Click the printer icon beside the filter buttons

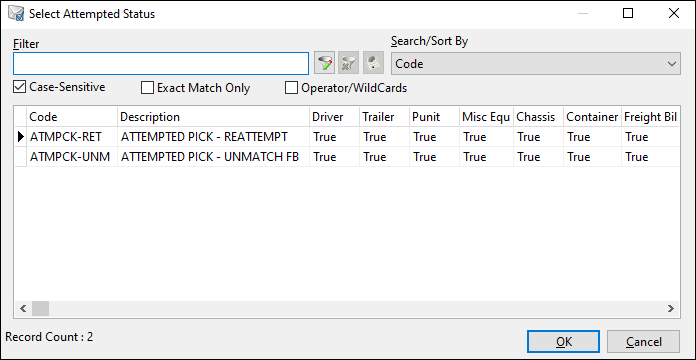(373, 63)
